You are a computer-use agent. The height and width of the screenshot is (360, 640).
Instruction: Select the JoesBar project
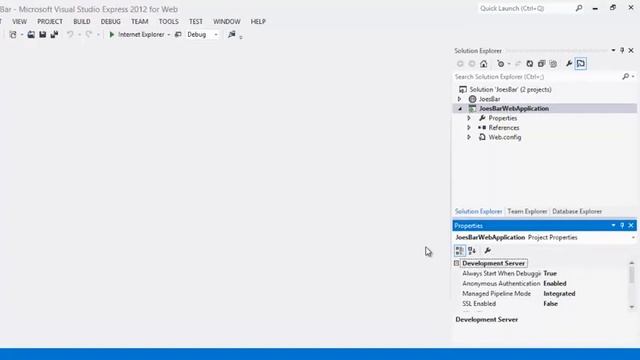point(489,99)
